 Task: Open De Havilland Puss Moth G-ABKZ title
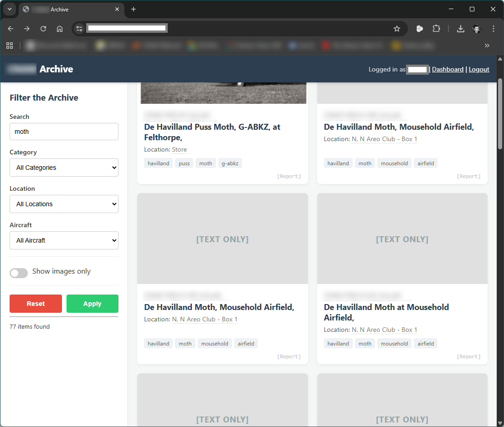click(x=212, y=132)
